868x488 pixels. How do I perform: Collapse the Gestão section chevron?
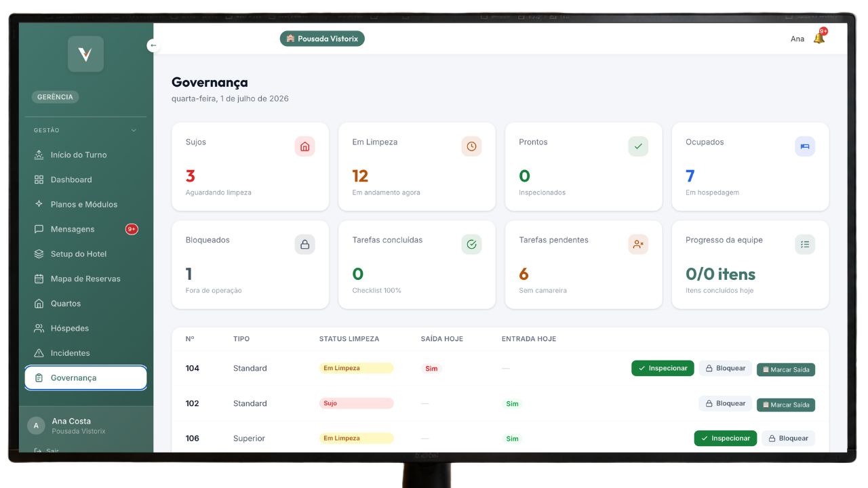[x=134, y=130]
